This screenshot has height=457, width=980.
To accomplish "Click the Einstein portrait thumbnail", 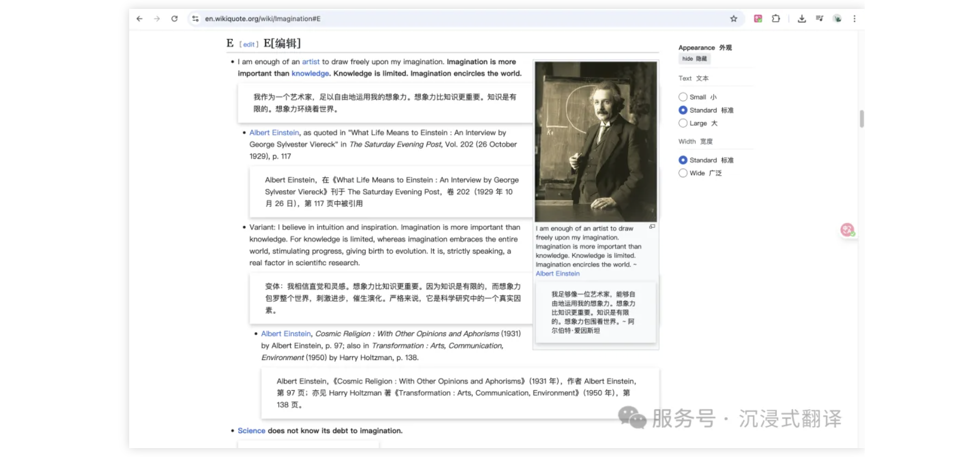I will [x=595, y=142].
